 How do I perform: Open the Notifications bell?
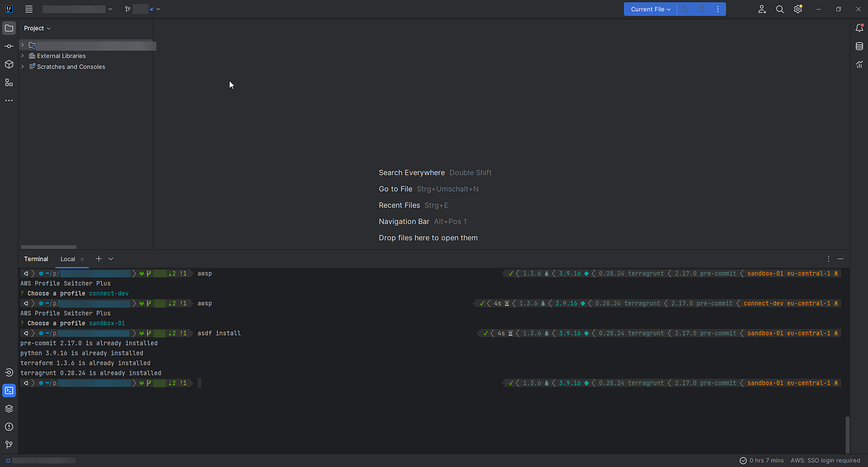point(859,28)
